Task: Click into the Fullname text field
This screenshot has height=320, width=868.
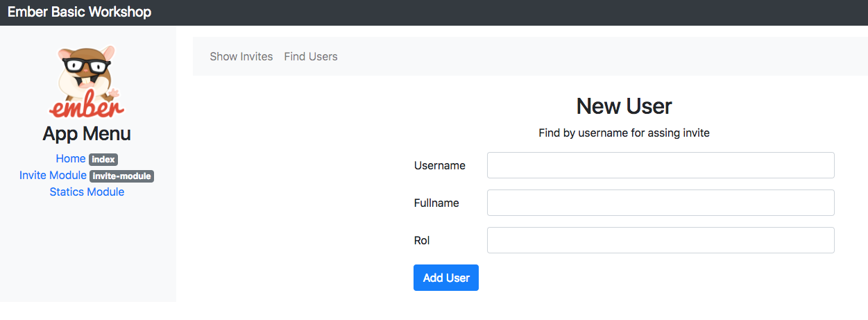Action: (x=661, y=203)
